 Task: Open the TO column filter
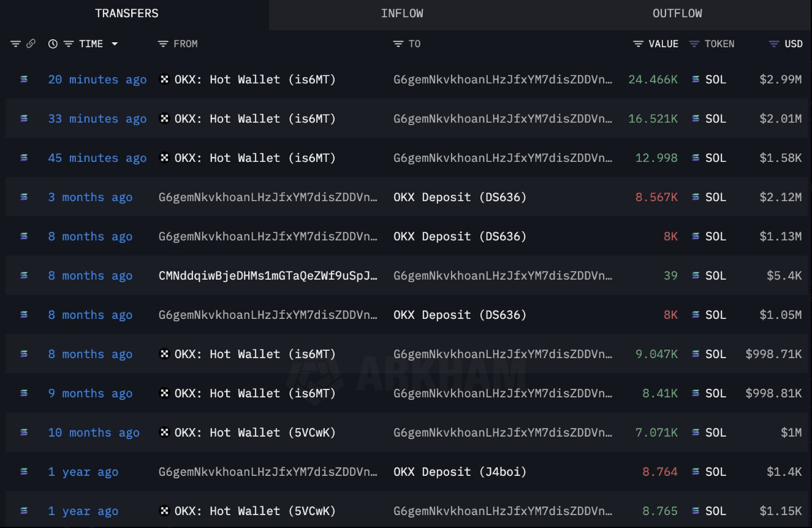click(x=398, y=44)
